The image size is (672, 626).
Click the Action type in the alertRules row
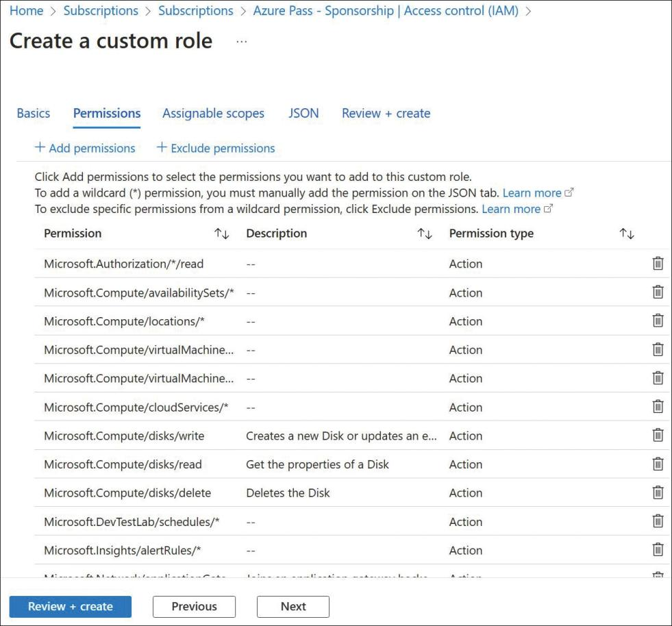(x=466, y=551)
